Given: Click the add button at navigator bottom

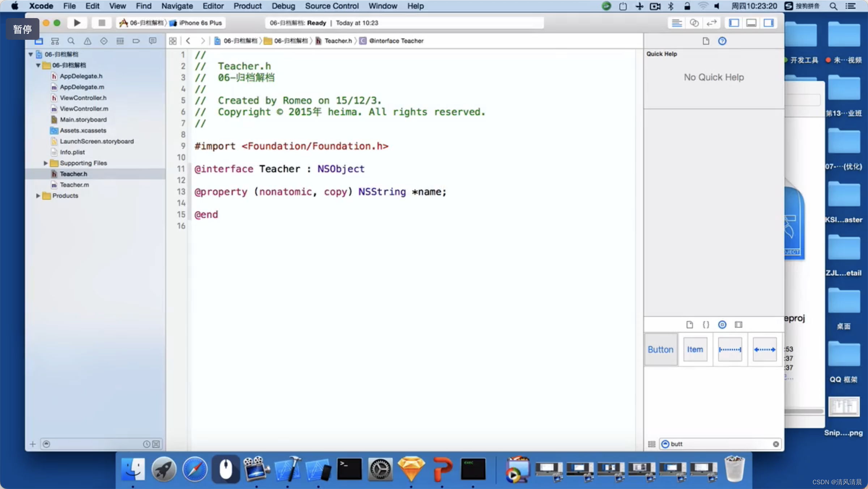Looking at the screenshot, I should [32, 444].
